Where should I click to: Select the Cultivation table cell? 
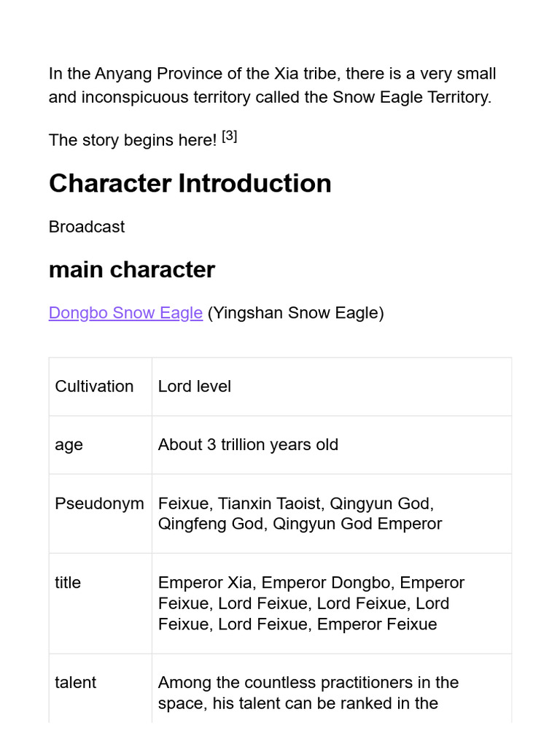pos(94,387)
